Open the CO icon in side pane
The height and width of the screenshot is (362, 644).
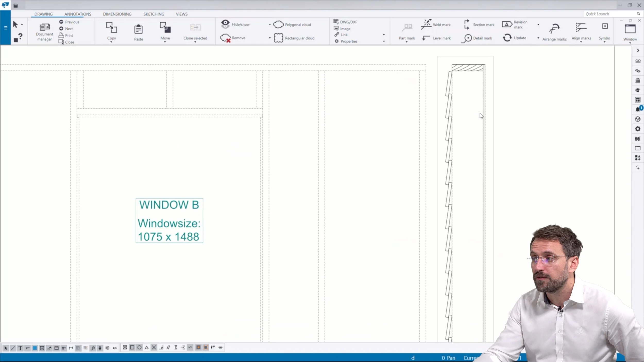click(638, 61)
